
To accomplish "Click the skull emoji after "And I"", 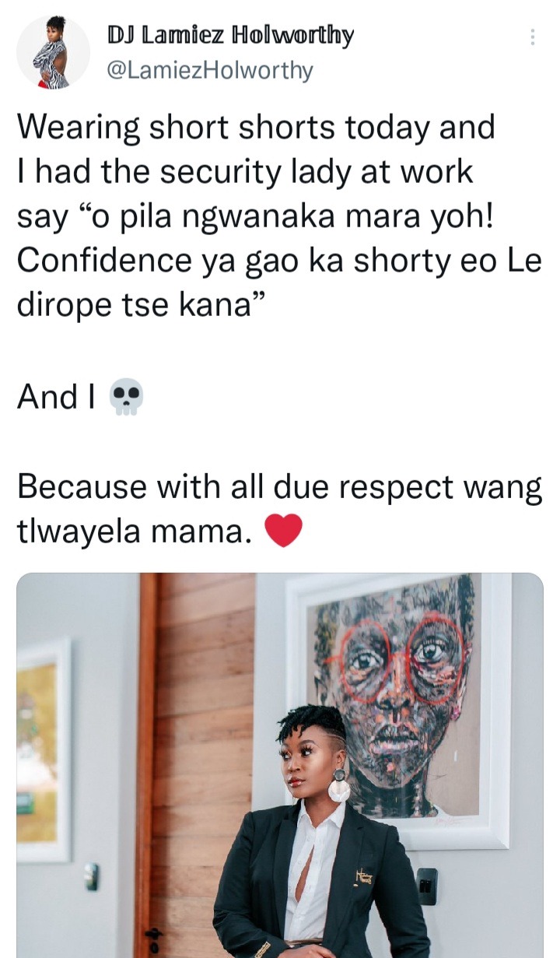I will 128,398.
